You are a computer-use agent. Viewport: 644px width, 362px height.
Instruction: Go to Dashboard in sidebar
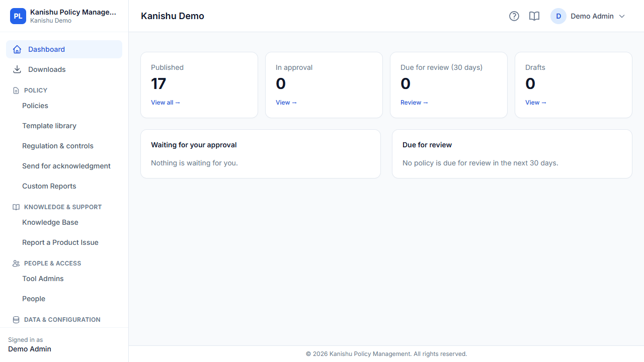[64, 49]
